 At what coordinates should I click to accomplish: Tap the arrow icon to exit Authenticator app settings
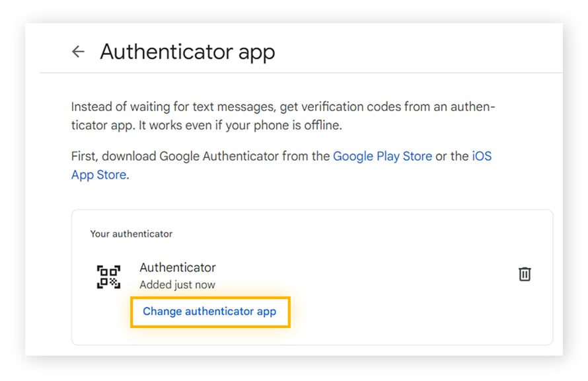(78, 51)
